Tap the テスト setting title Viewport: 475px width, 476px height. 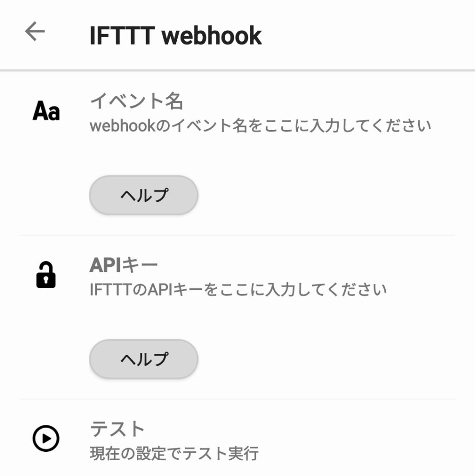118,429
